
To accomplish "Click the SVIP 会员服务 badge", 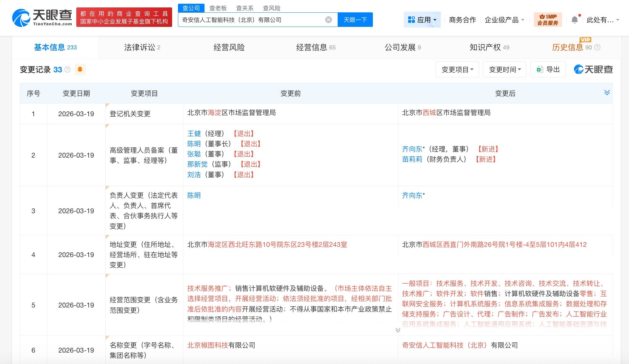I will 547,20.
